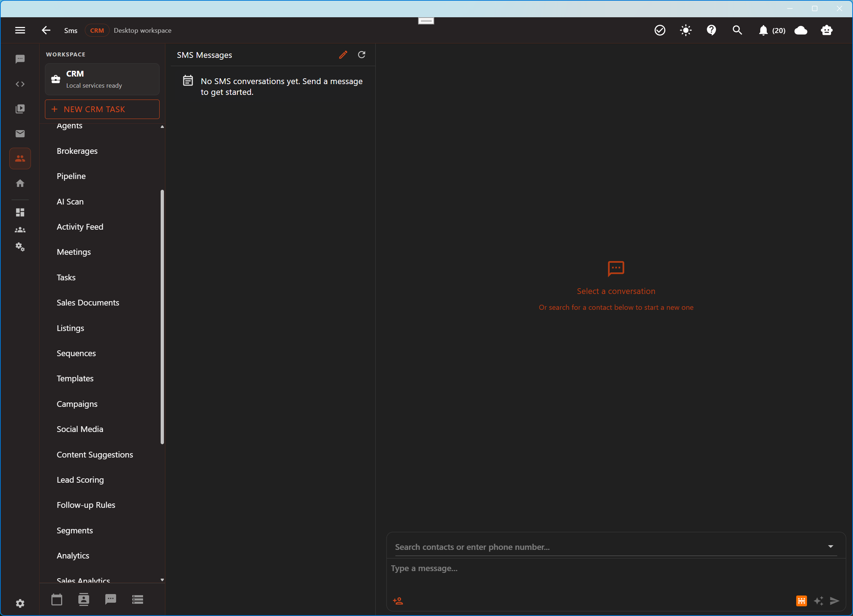The image size is (853, 616).
Task: Open the robot assistant icon
Action: coord(826,30)
